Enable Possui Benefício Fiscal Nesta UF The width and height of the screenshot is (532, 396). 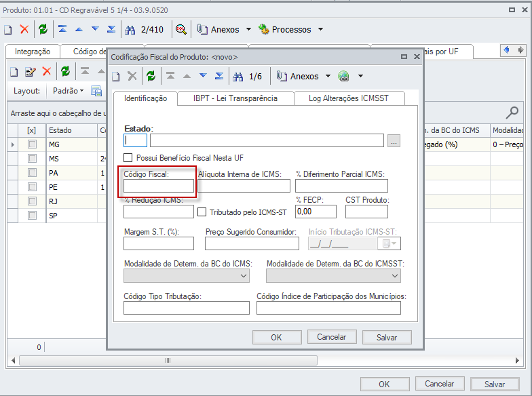[128, 157]
